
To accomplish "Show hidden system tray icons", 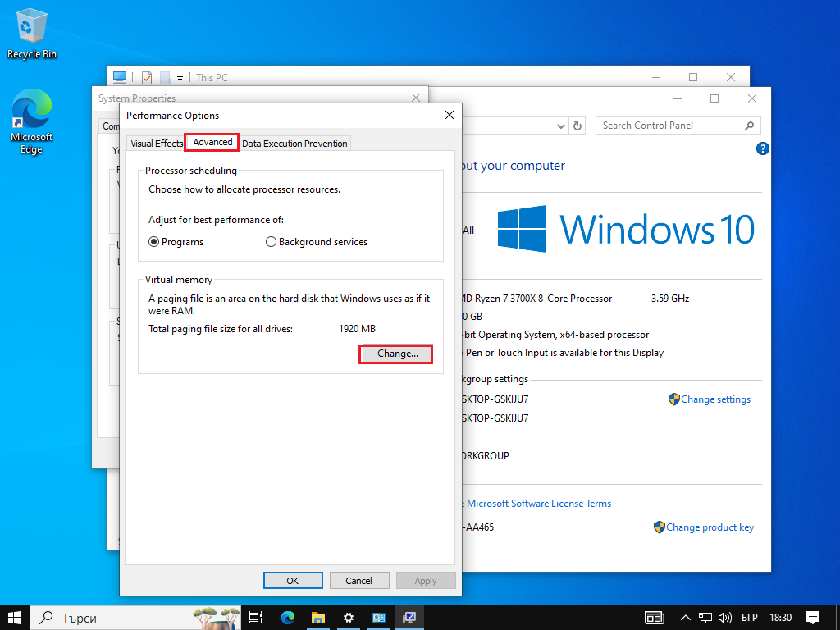I will tap(685, 618).
